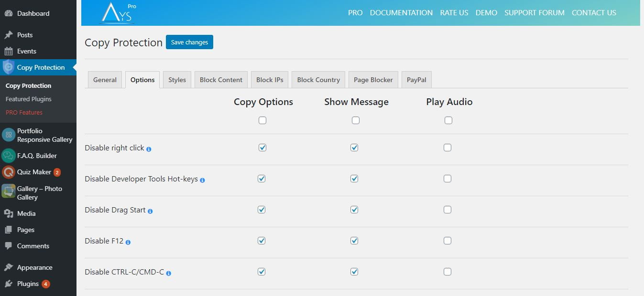The height and width of the screenshot is (296, 644).
Task: Click the Copy Protection shield icon
Action: point(9,67)
